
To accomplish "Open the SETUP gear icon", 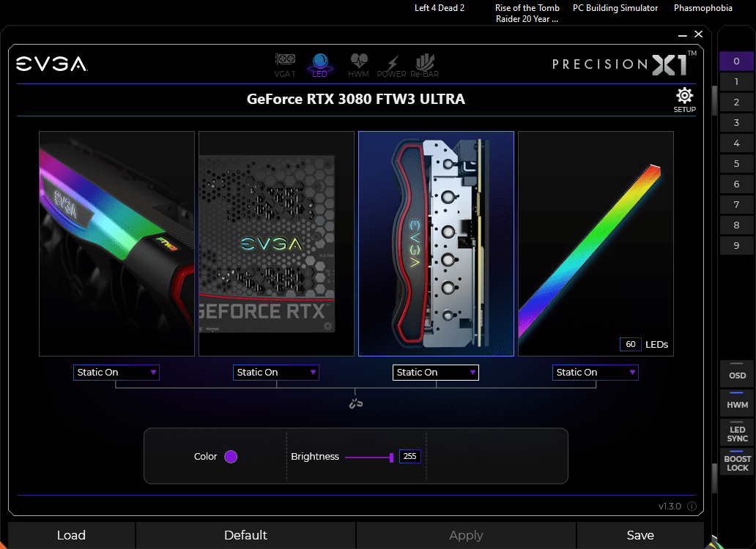I will pos(685,100).
